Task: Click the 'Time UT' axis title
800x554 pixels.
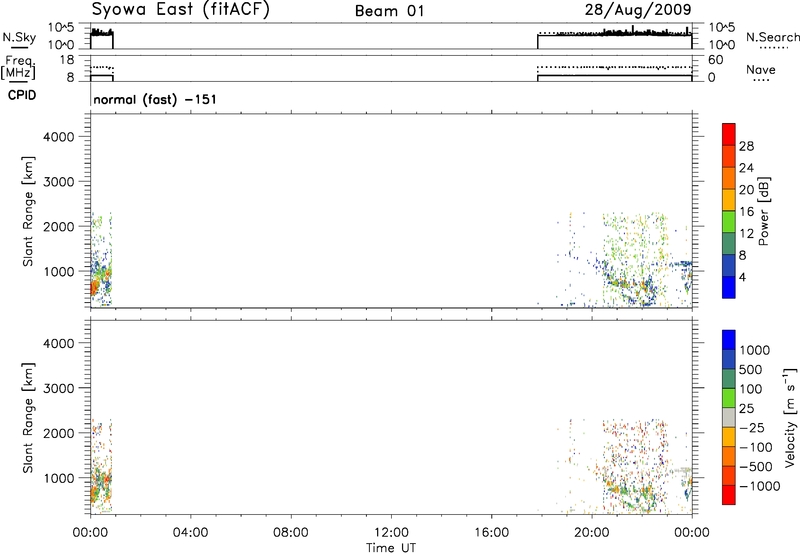Action: pos(391,548)
